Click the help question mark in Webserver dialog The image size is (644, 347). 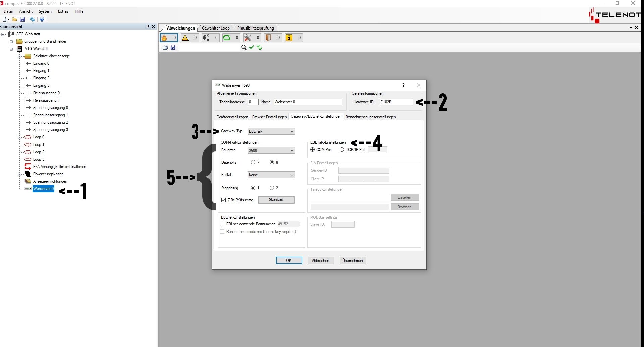[x=404, y=85]
